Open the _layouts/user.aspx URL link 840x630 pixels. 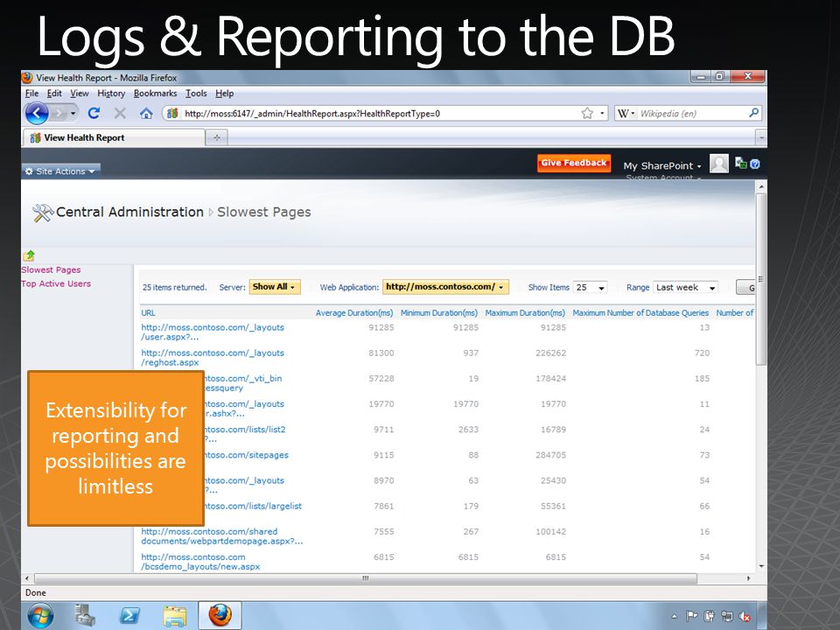point(213,332)
